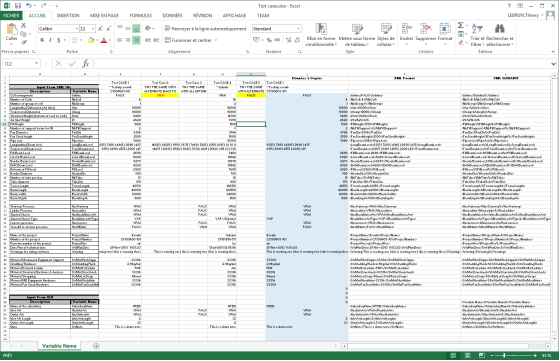Click the AutoSum sigma icon
560x361 pixels.
pos(461,25)
